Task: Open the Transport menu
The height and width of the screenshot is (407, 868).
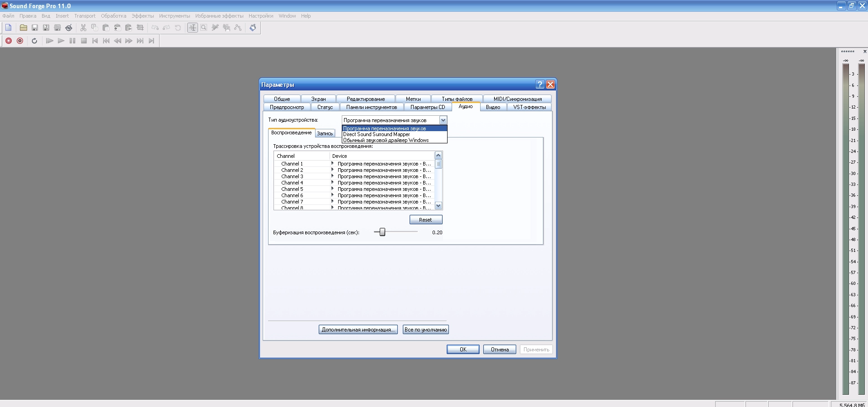Action: tap(85, 16)
